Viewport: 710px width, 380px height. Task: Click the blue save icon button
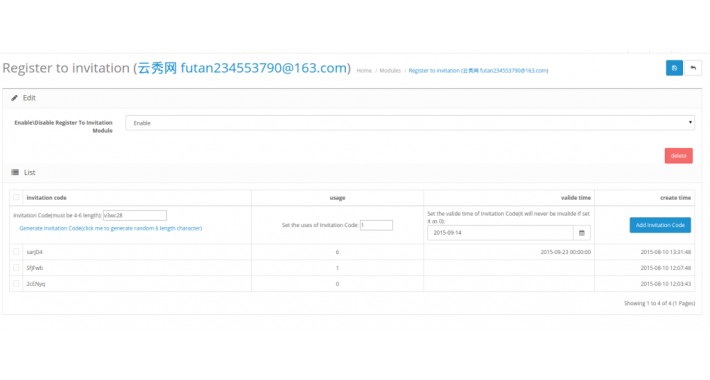674,68
